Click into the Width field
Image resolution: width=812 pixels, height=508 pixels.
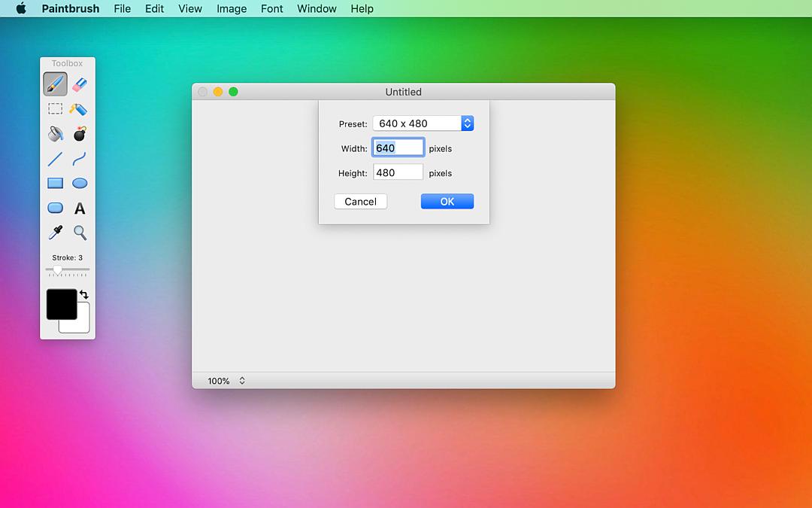tap(398, 148)
